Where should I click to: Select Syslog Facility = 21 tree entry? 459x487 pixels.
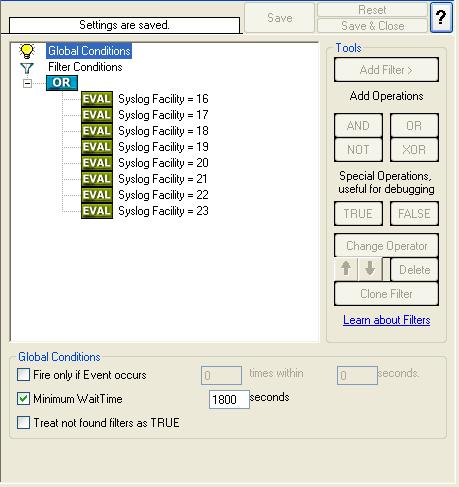163,179
